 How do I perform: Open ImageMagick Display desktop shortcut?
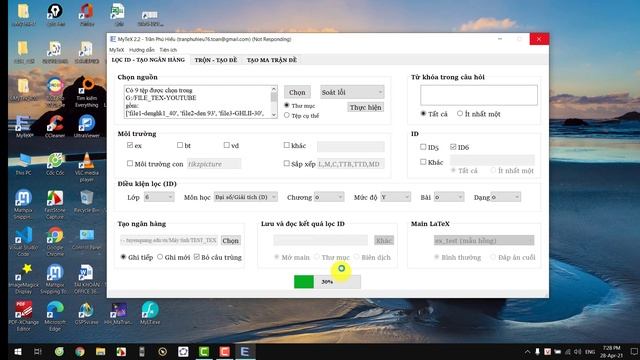coord(23,278)
